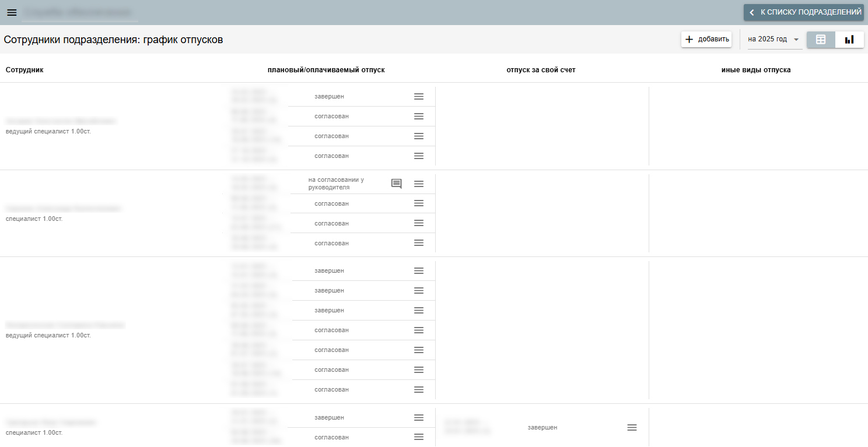Image resolution: width=868 pixels, height=447 pixels.
Task: Open menu of fourth employee's planned 'завершен' vacation
Action: click(419, 417)
